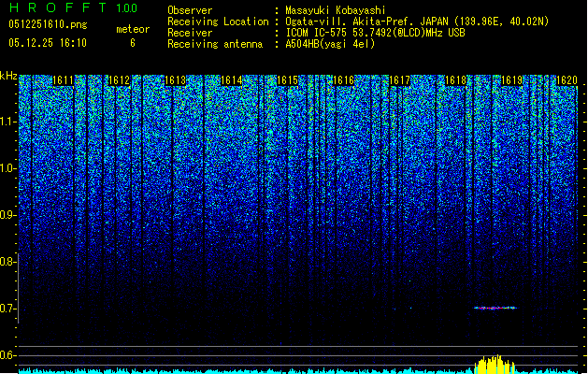Select the meteor count value 6

[x=133, y=43]
